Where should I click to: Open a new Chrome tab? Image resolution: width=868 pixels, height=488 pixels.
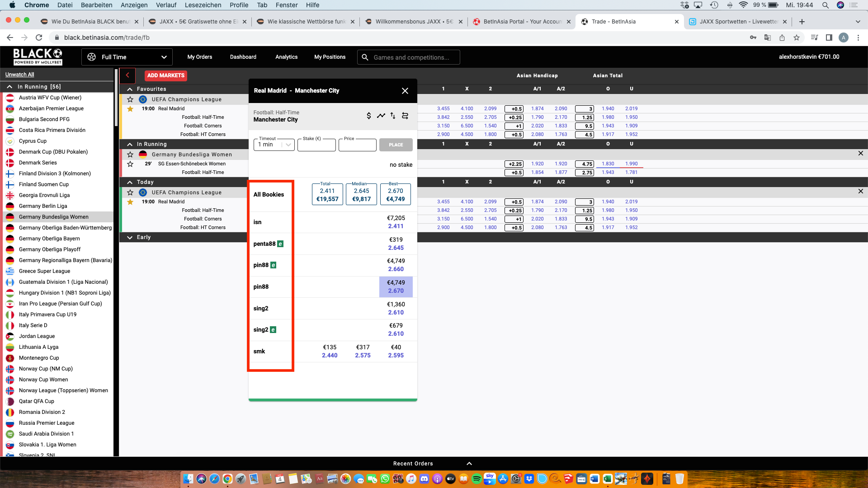click(x=802, y=22)
